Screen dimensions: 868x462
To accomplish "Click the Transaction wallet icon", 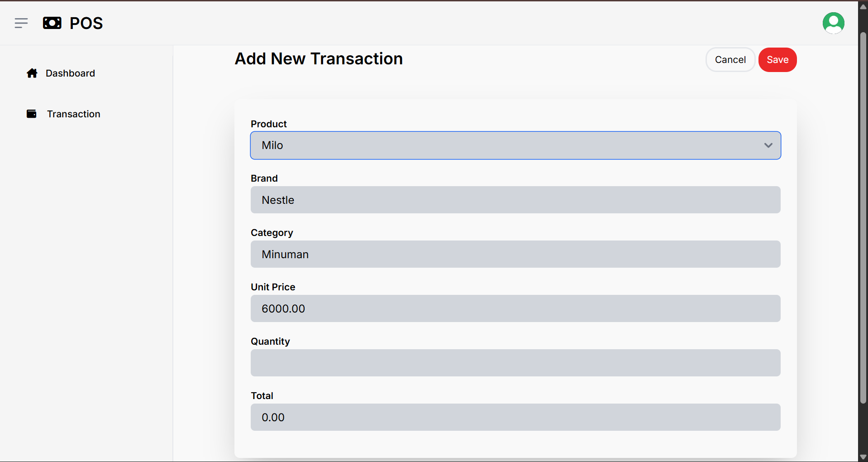I will pyautogui.click(x=32, y=114).
